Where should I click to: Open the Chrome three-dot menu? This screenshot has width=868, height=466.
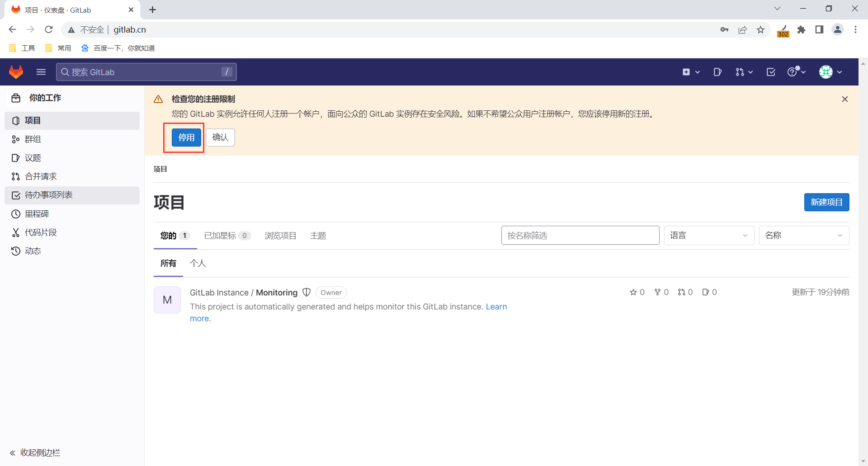point(855,29)
